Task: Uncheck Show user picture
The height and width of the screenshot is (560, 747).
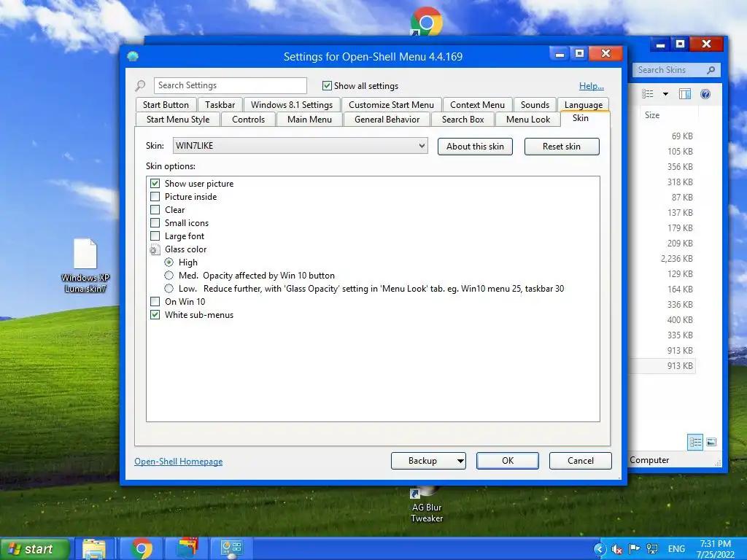Action: 155,183
